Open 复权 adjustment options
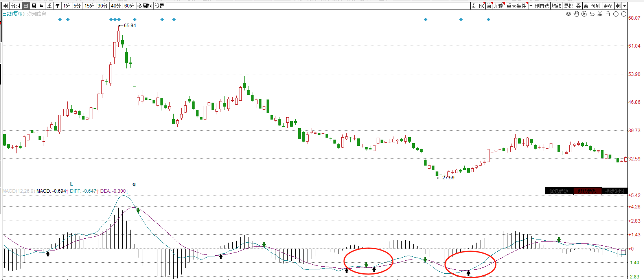 pyautogui.click(x=569, y=6)
